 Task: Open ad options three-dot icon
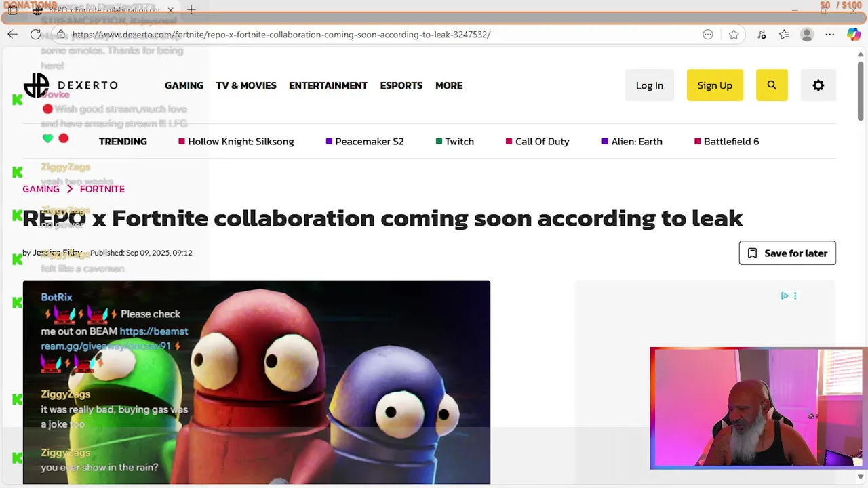[x=795, y=296]
